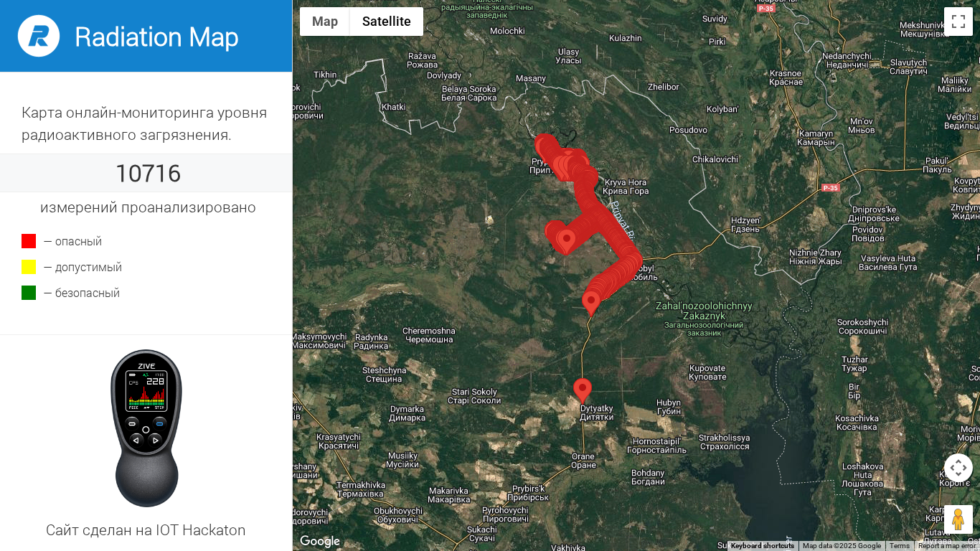Click the Radiation Map header title

pyautogui.click(x=156, y=37)
